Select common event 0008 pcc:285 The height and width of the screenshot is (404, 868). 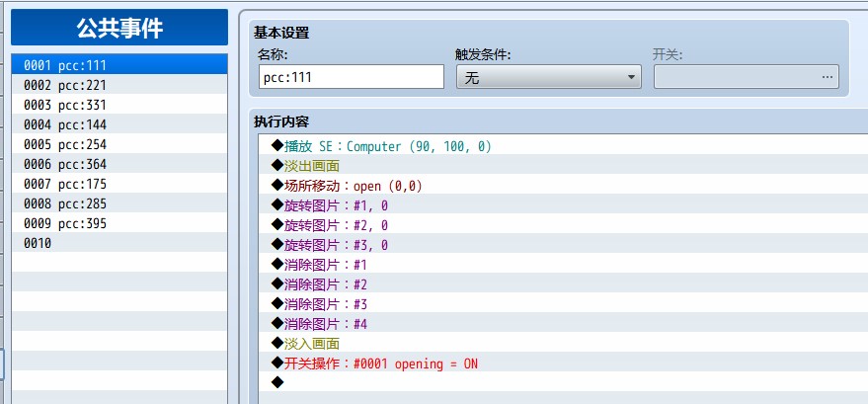tap(119, 203)
